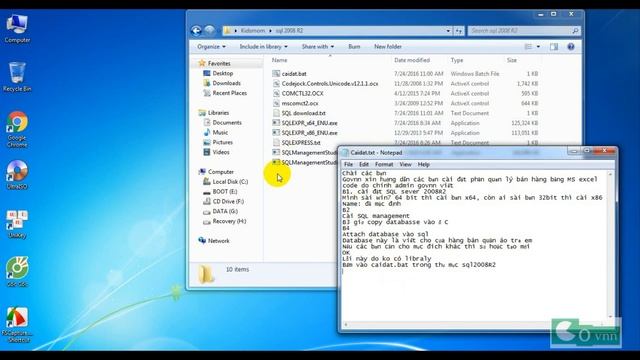Viewport: 640px width, 360px height.
Task: Open the UltraISO desktop shortcut
Action: pyautogui.click(x=17, y=175)
